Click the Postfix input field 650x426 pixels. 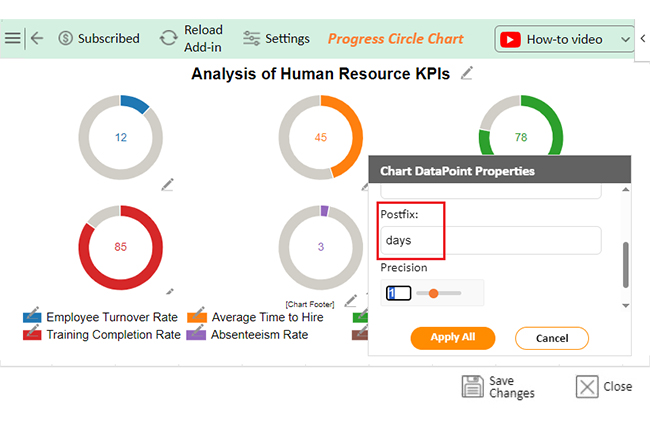tap(491, 240)
